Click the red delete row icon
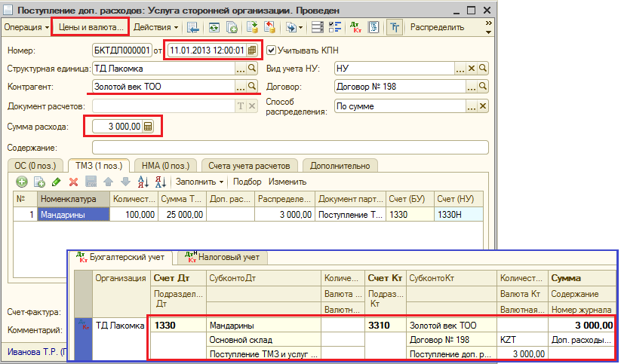This screenshot has width=621, height=364. tap(74, 182)
